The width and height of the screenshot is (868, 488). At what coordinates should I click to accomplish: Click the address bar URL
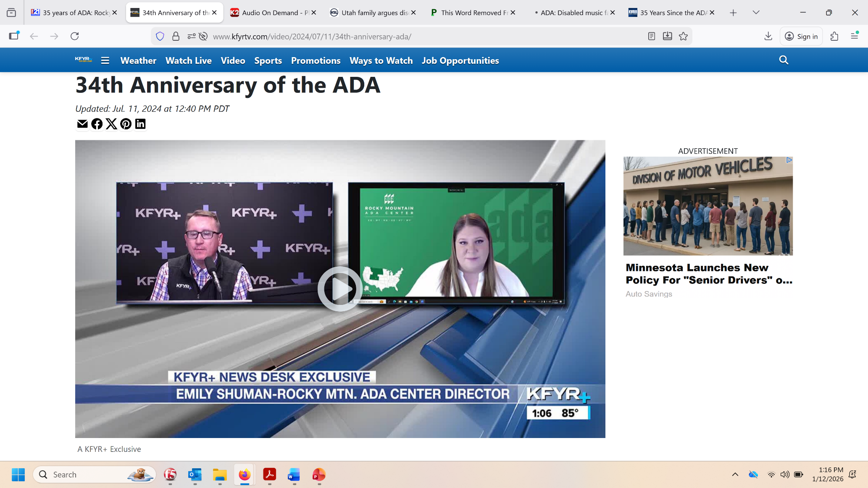point(312,37)
